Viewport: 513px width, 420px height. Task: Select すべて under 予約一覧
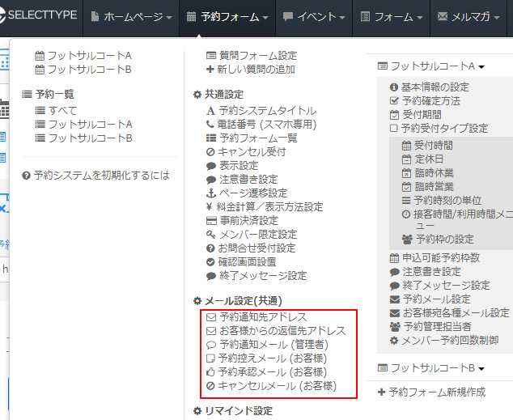[x=62, y=110]
